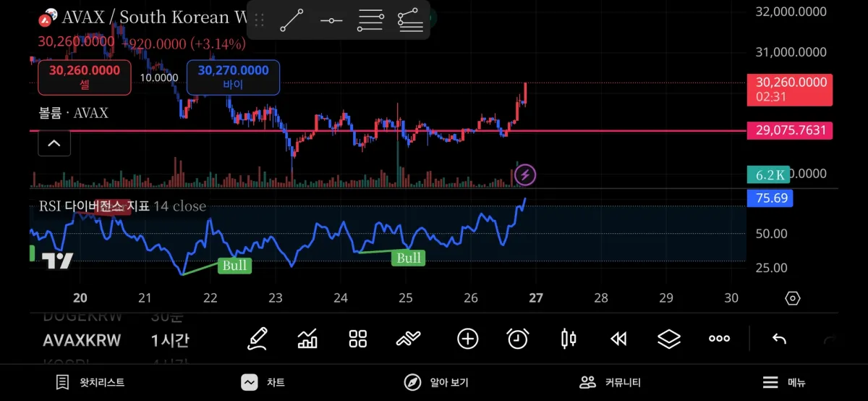Open the layers object tree icon

click(669, 339)
